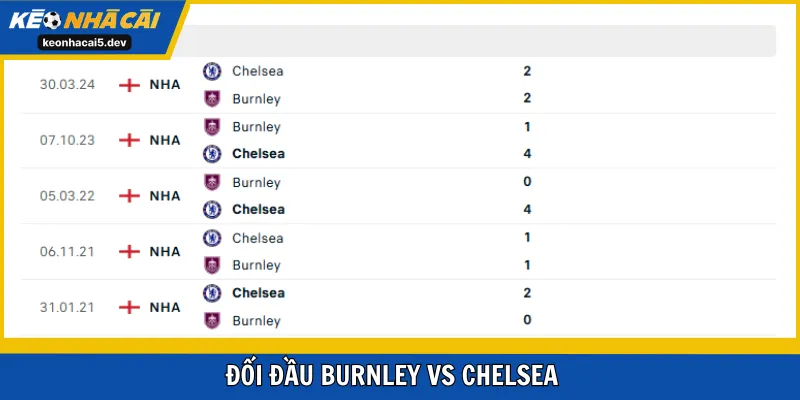Image resolution: width=800 pixels, height=400 pixels.
Task: Click the England flag beside 06.11.21
Action: click(x=129, y=252)
